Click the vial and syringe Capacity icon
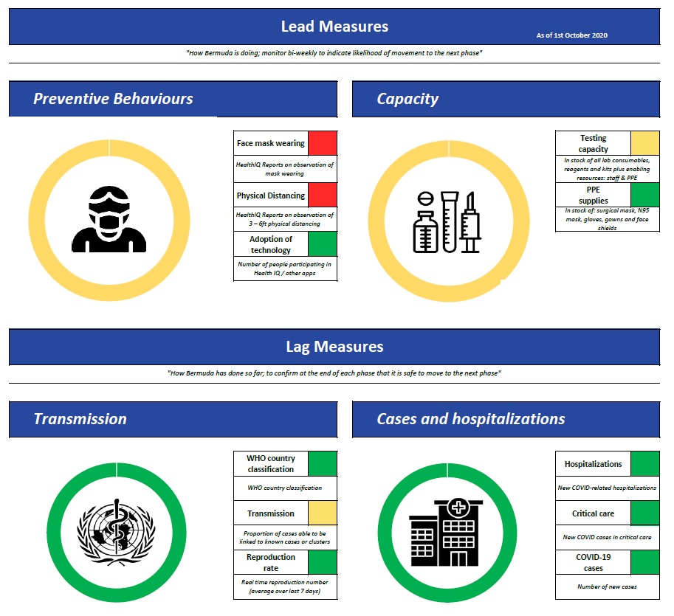The image size is (674, 616). (x=447, y=222)
